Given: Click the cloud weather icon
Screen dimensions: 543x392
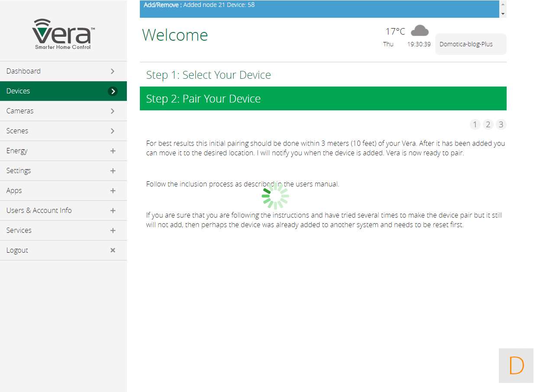Looking at the screenshot, I should point(419,30).
